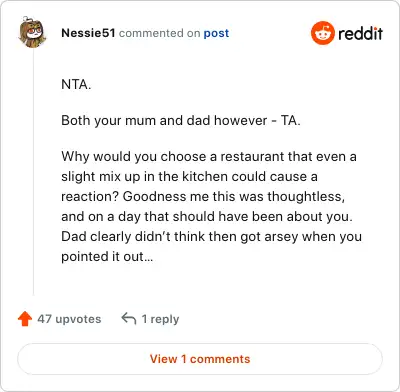The image size is (400, 392).
Task: Click the orange Reddit Snoo logo icon
Action: [x=322, y=33]
